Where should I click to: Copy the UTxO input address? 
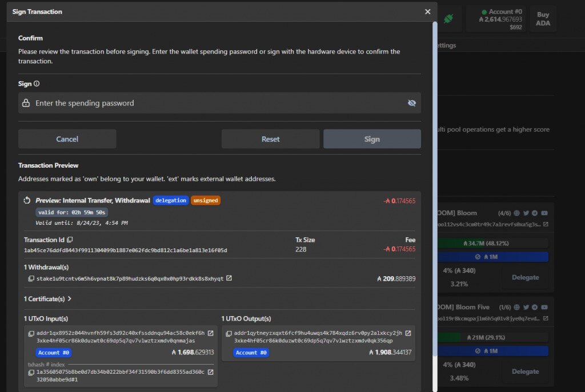(x=31, y=333)
